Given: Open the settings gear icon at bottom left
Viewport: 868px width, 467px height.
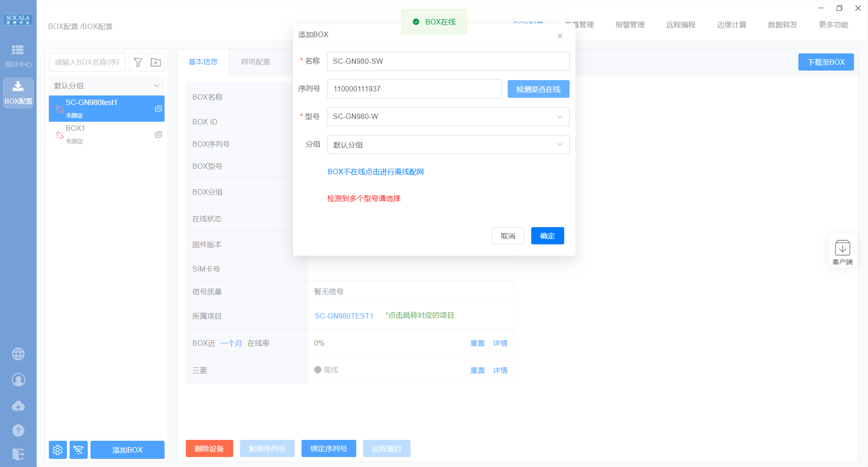Looking at the screenshot, I should [58, 450].
